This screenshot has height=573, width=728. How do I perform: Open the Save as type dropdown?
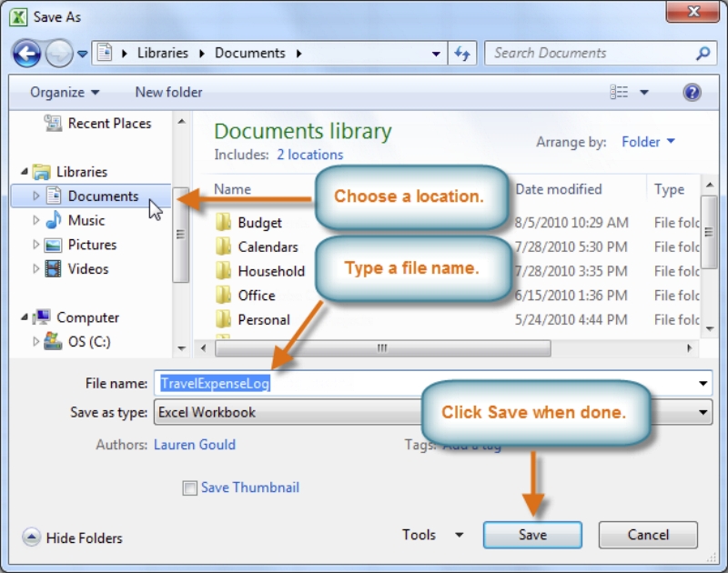coord(702,412)
